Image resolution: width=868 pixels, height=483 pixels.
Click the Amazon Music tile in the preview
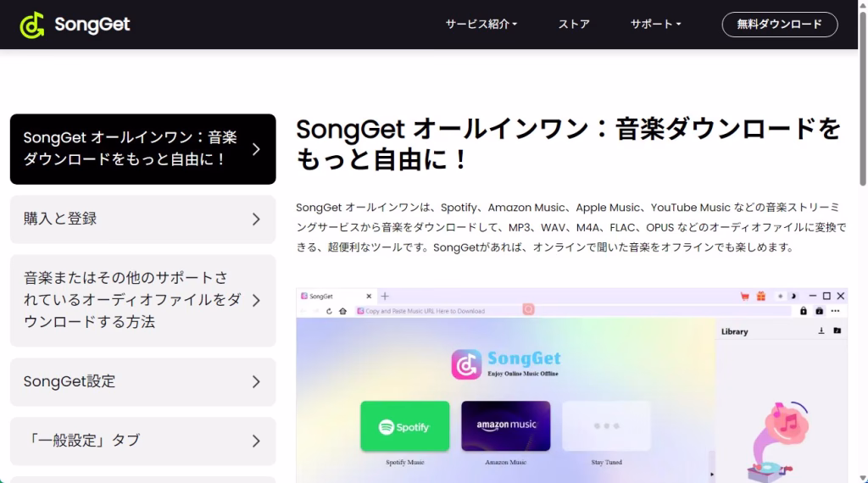[x=505, y=426]
